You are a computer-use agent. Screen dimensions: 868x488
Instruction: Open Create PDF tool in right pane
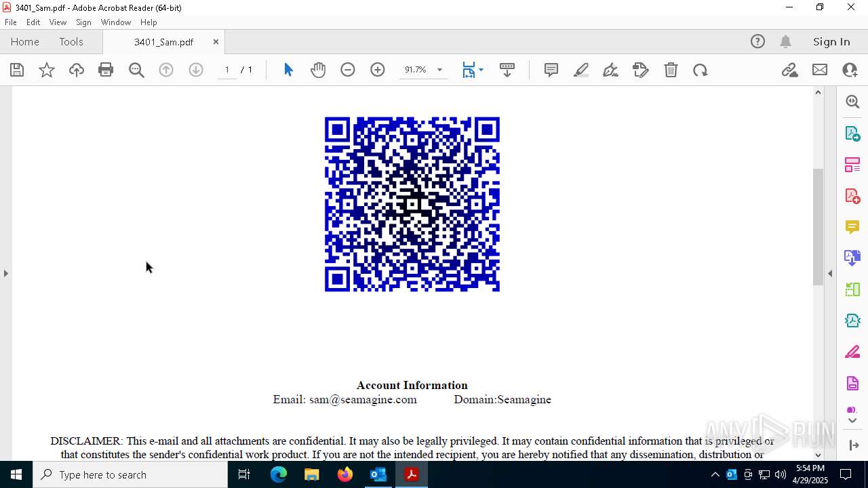pos(852,196)
